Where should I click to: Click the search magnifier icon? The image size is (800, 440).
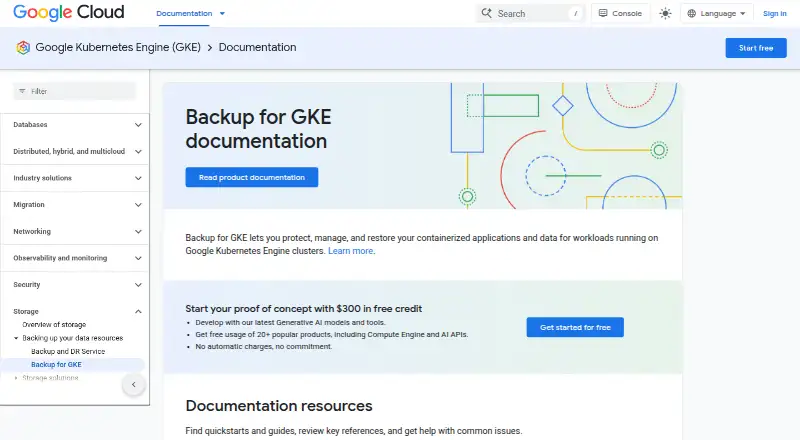[487, 13]
